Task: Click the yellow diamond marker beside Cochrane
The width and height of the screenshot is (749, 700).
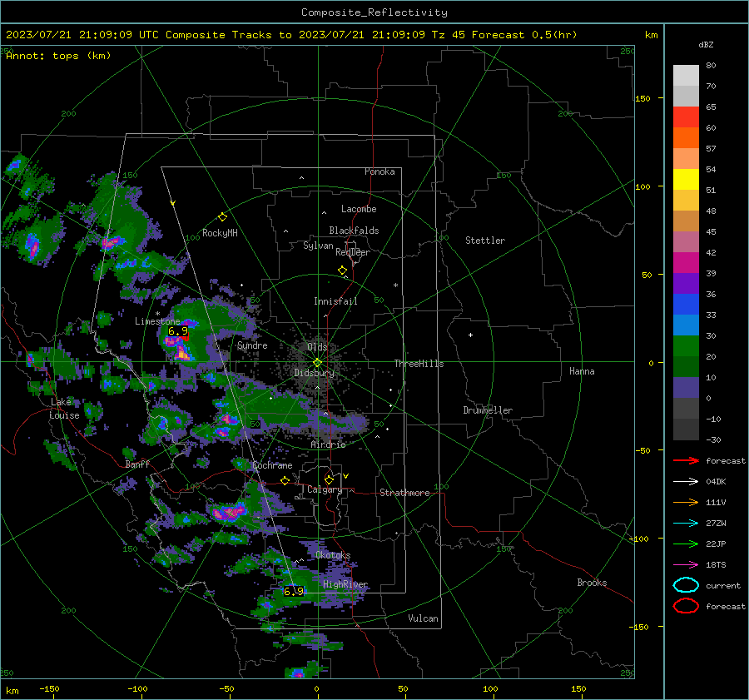Action: point(285,480)
